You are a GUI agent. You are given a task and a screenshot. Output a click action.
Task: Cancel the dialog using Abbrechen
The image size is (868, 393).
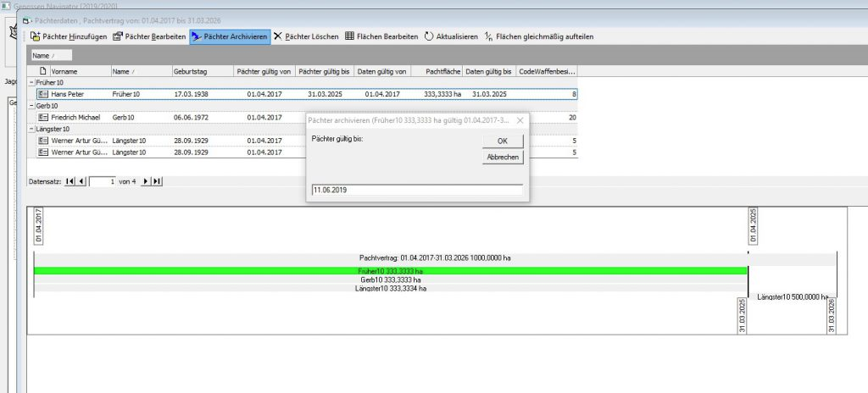tap(503, 158)
